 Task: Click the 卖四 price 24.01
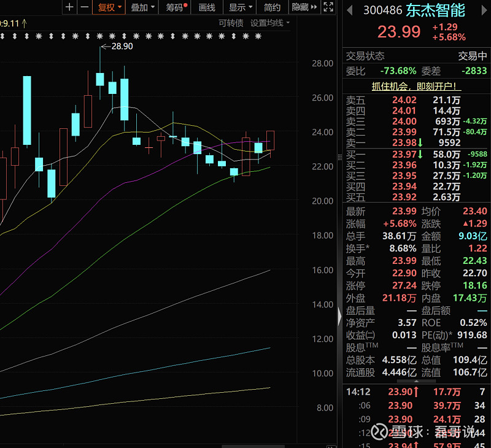pyautogui.click(x=404, y=111)
